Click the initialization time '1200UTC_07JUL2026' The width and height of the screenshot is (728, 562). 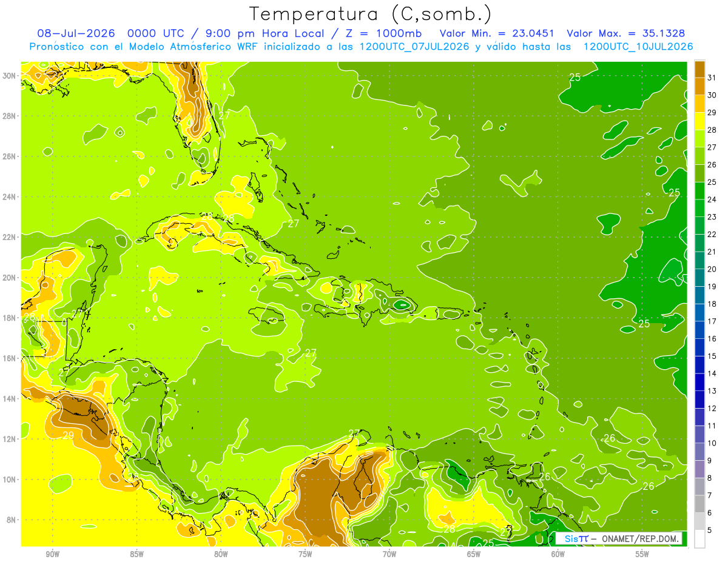click(x=414, y=47)
